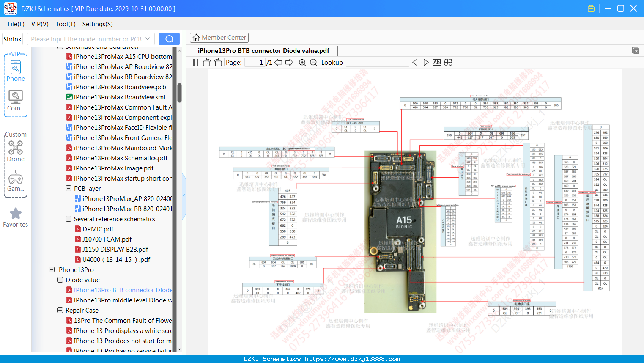Rotate page clockwise

click(218, 63)
